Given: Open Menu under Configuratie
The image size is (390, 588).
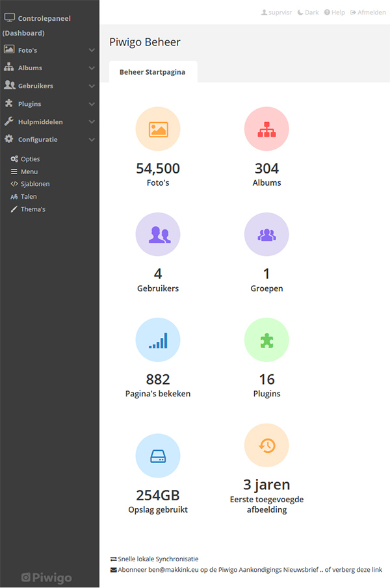Looking at the screenshot, I should [29, 172].
